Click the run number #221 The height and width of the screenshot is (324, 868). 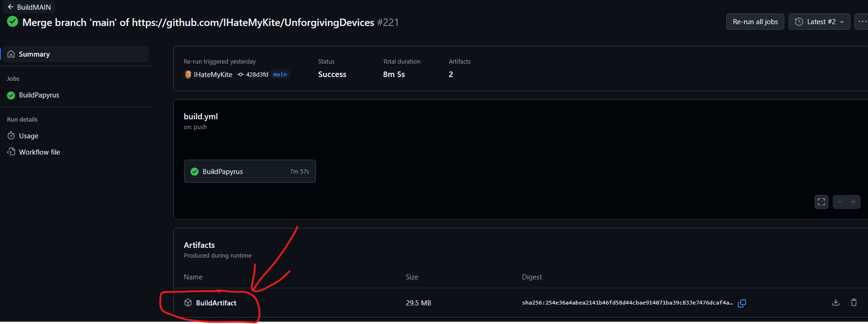coord(388,22)
